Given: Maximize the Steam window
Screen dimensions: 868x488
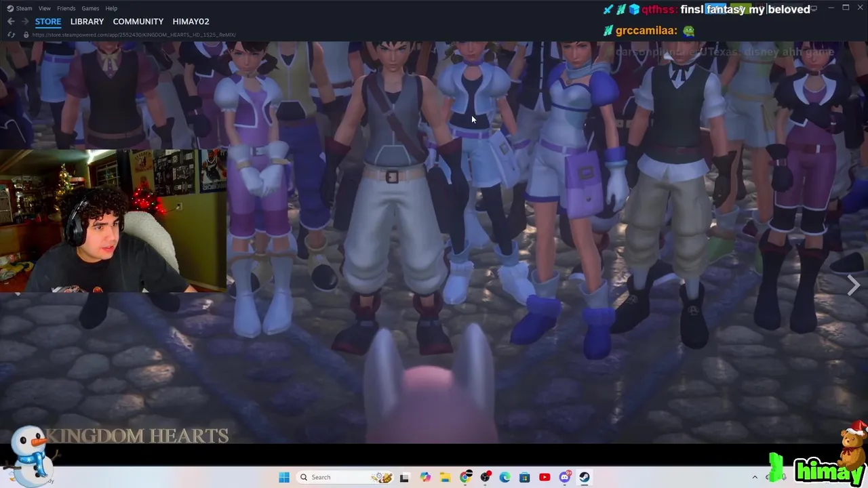Looking at the screenshot, I should pyautogui.click(x=846, y=7).
